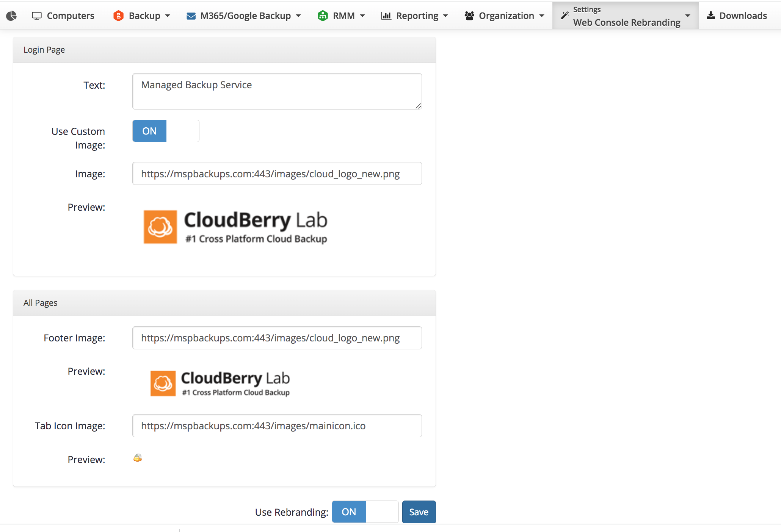Viewport: 781px width, 532px height.
Task: Edit the Footer Image URL field
Action: click(x=277, y=338)
